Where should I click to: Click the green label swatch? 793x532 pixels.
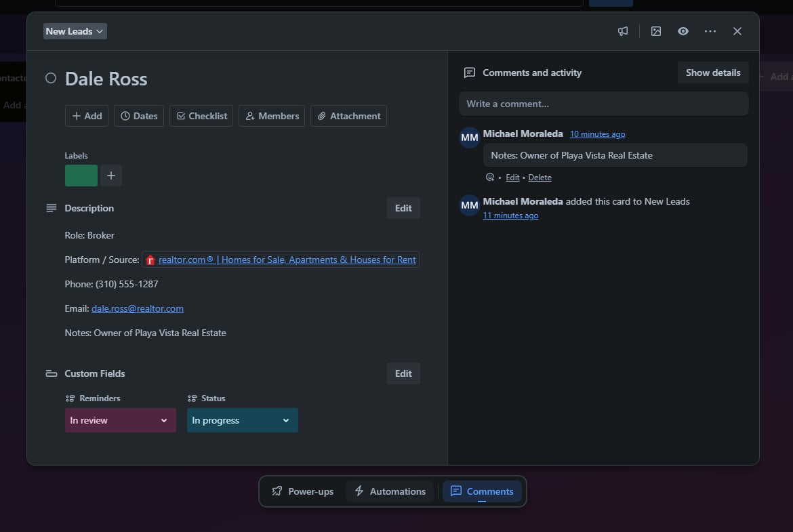[81, 176]
